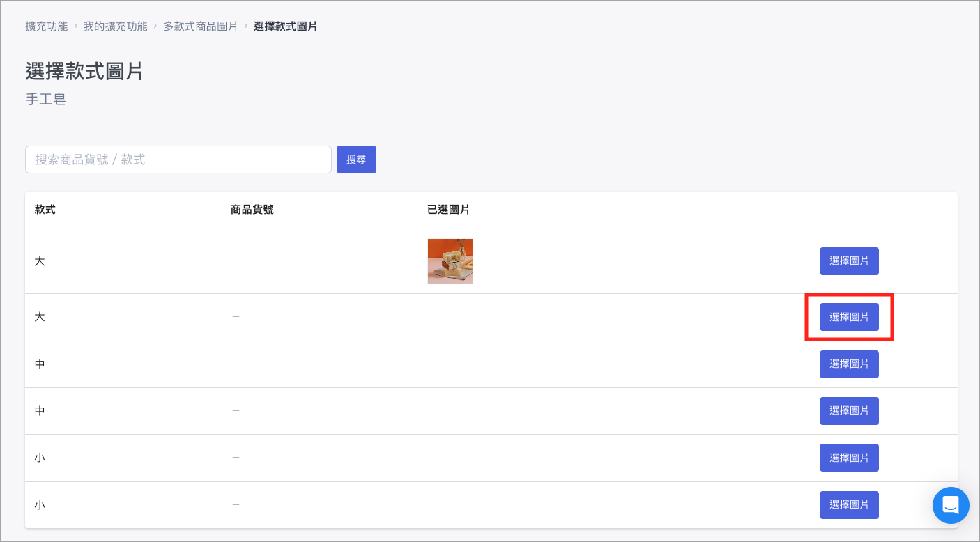This screenshot has height=542, width=980.
Task: Go to 擴充功能 breadcrumb link
Action: pyautogui.click(x=47, y=26)
